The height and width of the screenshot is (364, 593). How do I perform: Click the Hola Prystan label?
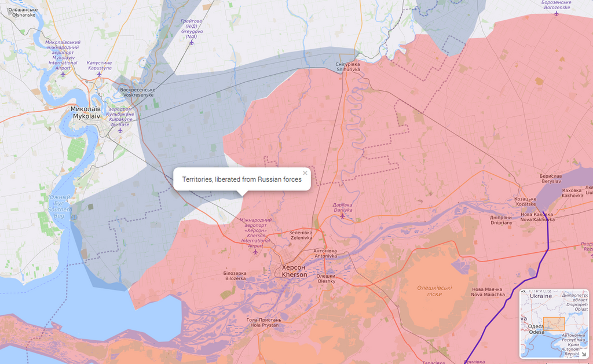tap(263, 322)
